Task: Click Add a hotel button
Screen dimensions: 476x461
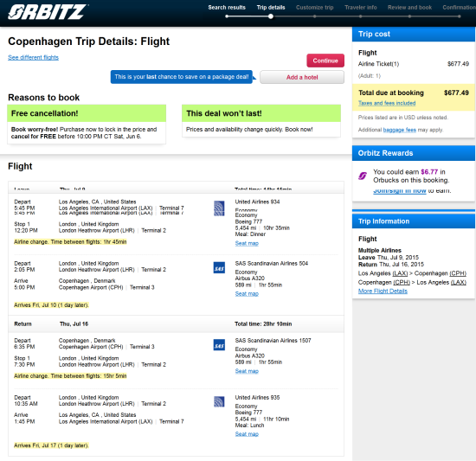Action: coord(302,77)
